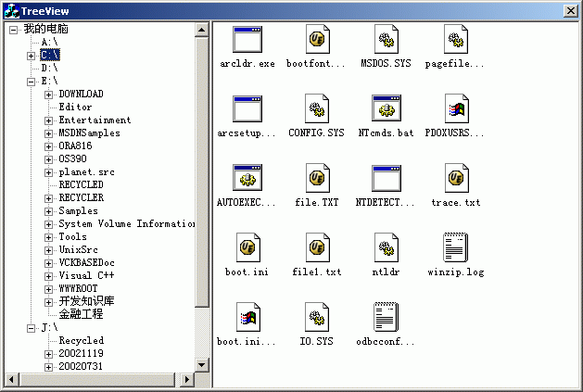Viewport: 583px width, 392px height.
Task: Expand the OS390 folder node
Action: coord(48,159)
